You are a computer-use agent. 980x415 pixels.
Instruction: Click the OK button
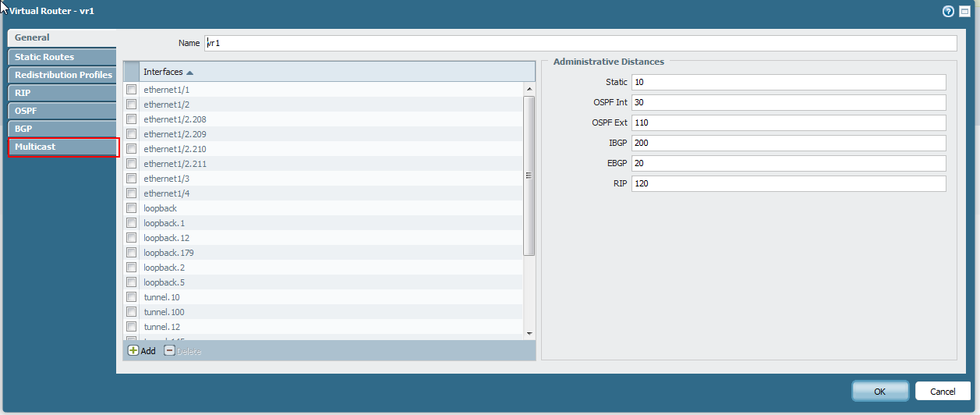880,391
